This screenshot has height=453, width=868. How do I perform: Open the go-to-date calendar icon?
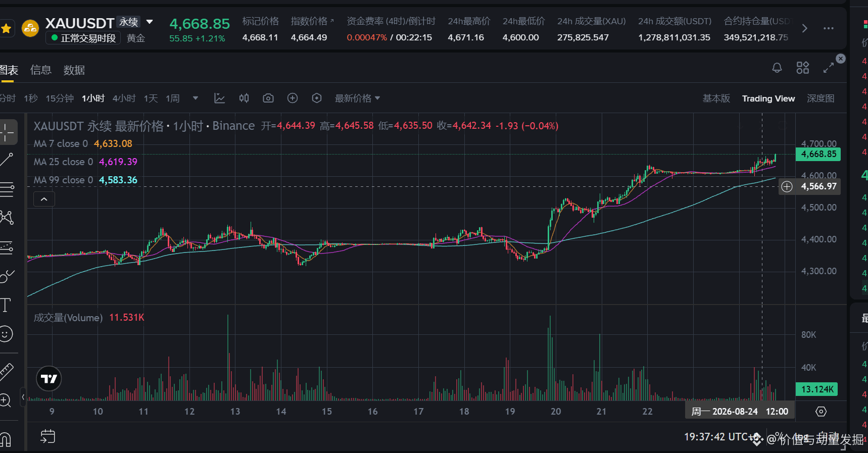point(47,436)
